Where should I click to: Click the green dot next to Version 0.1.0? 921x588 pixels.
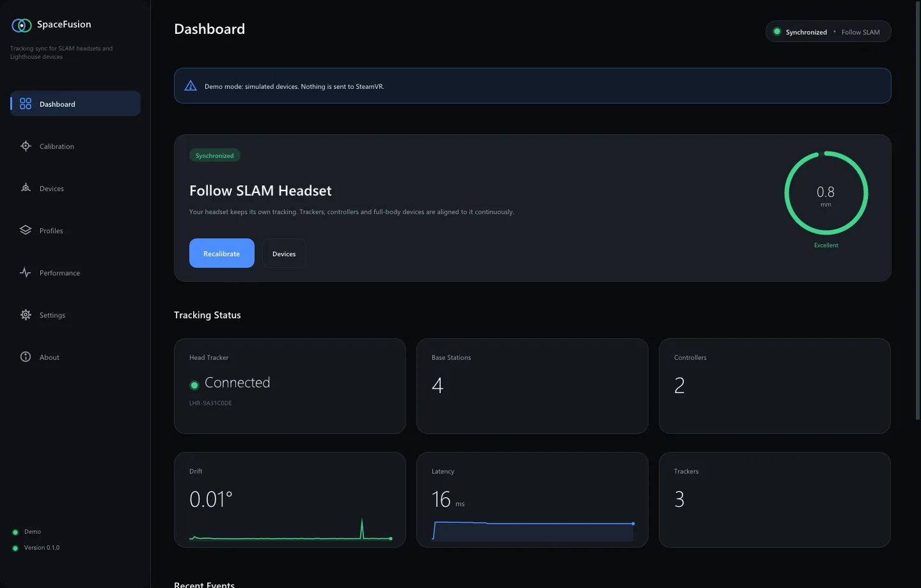(15, 548)
